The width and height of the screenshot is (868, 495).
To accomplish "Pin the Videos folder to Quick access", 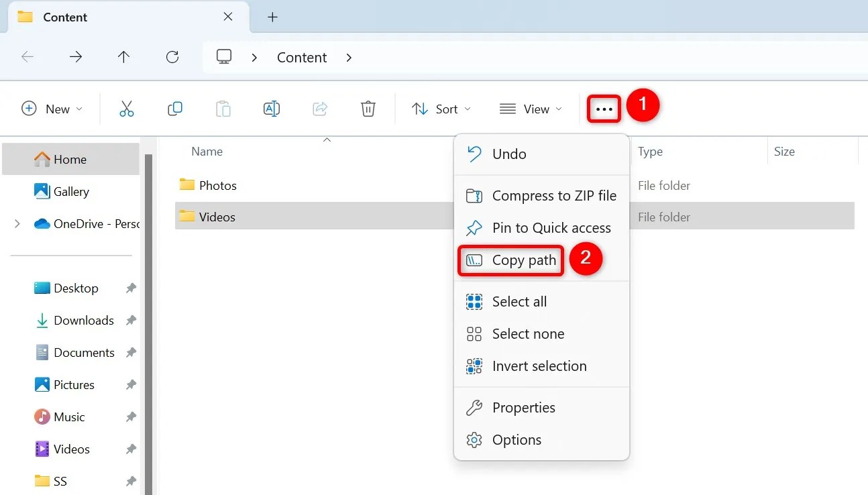I will [551, 228].
